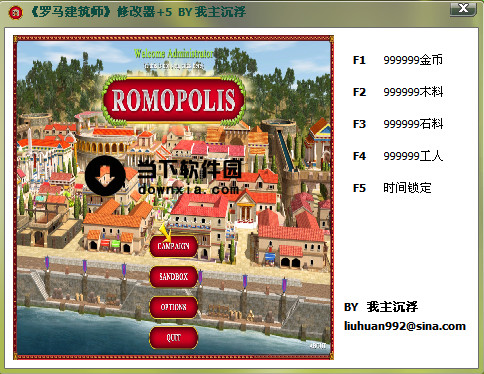Click the trainer app icon in title bar
Screen dimensions: 484x374
point(15,13)
